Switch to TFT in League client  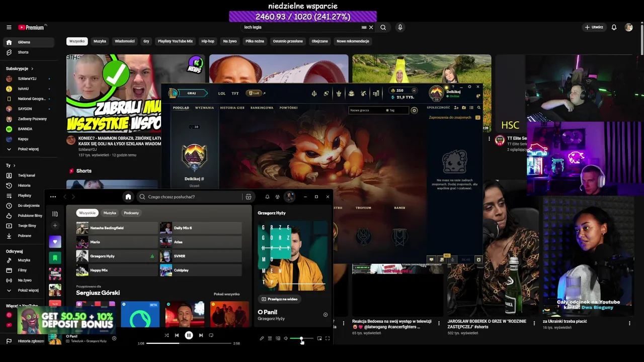235,93
